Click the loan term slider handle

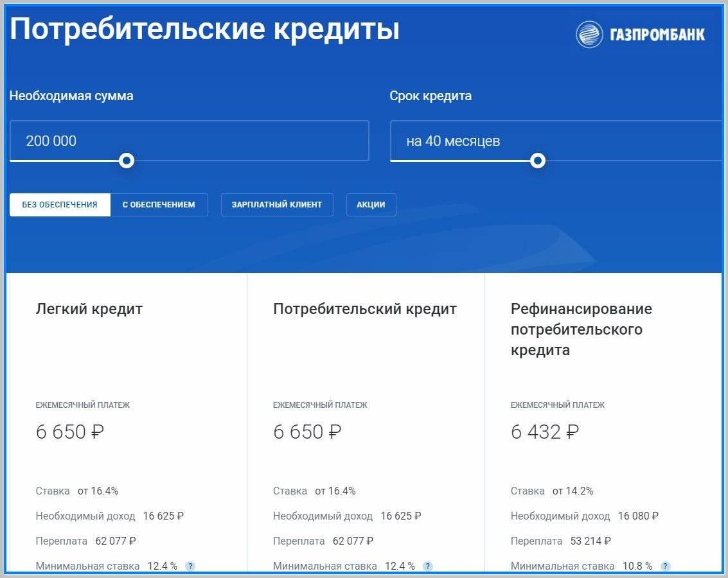click(538, 160)
